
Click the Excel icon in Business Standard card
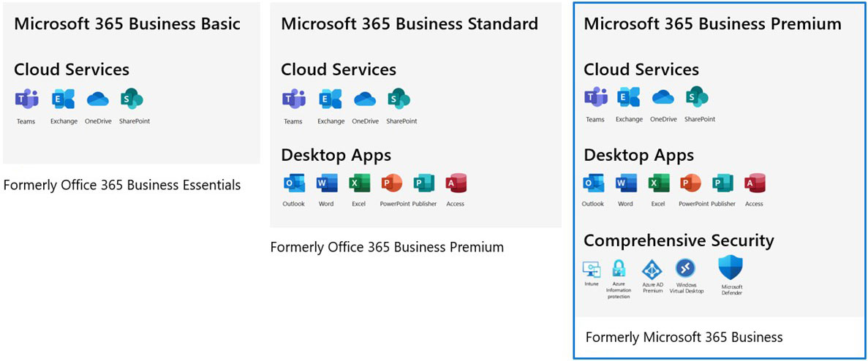pyautogui.click(x=359, y=183)
